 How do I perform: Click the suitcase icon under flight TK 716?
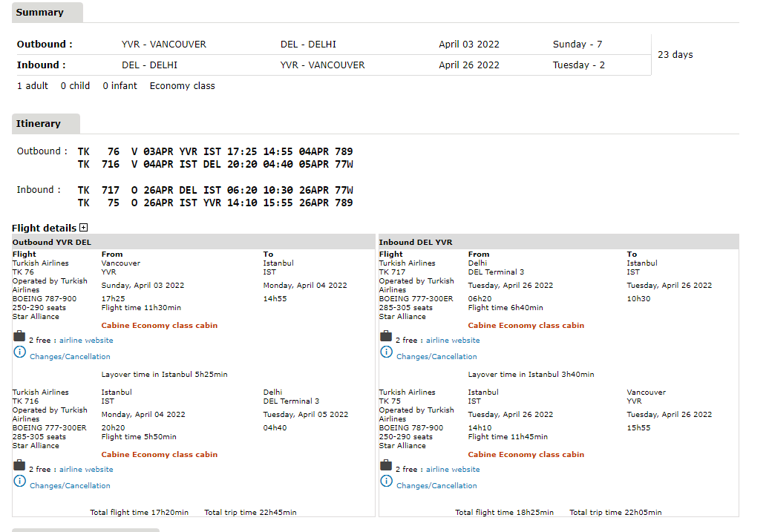click(x=19, y=466)
